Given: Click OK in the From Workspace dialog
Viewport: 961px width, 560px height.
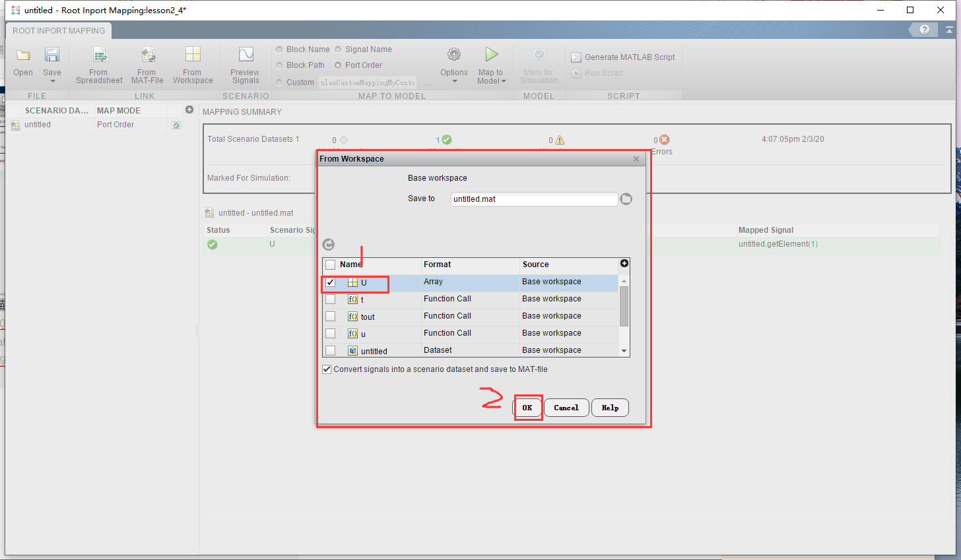Looking at the screenshot, I should point(528,408).
